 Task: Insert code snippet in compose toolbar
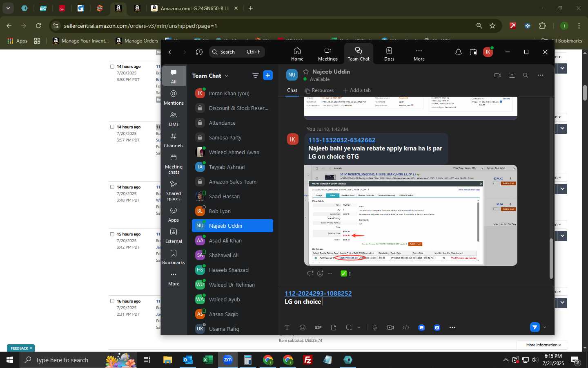pos(406,328)
